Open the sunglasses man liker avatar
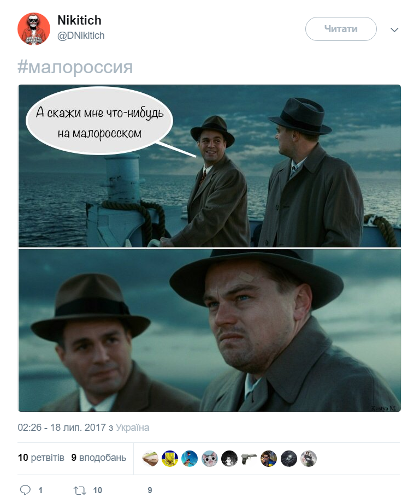The height and width of the screenshot is (504, 420). 269,459
